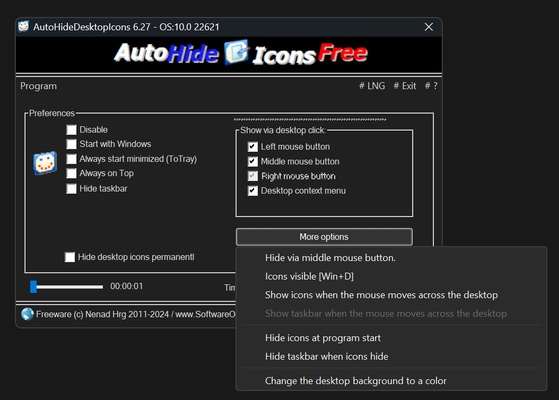Click the Preferences group label
The height and width of the screenshot is (400, 559).
point(52,113)
